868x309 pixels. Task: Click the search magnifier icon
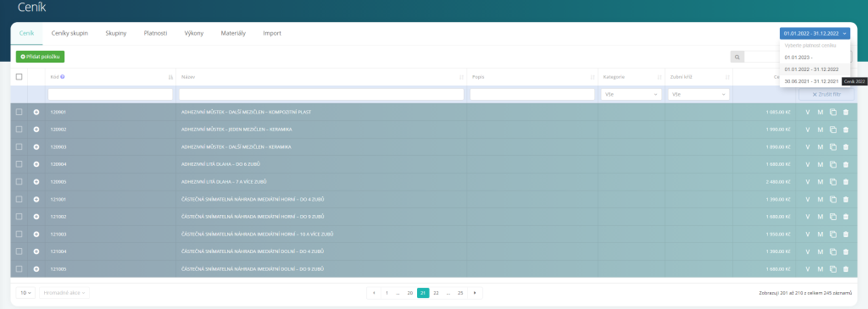click(737, 57)
